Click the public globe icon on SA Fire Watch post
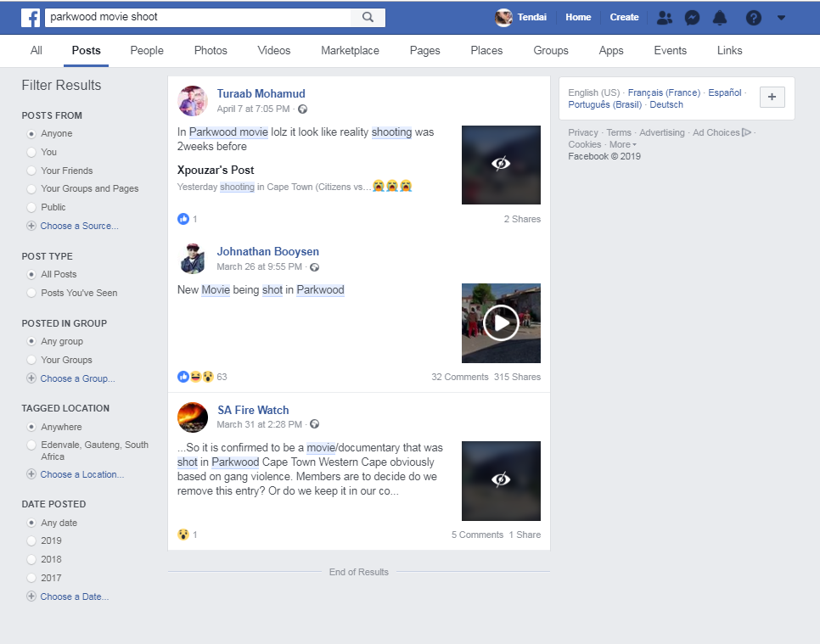Screen dimensions: 820x644 click(315, 424)
